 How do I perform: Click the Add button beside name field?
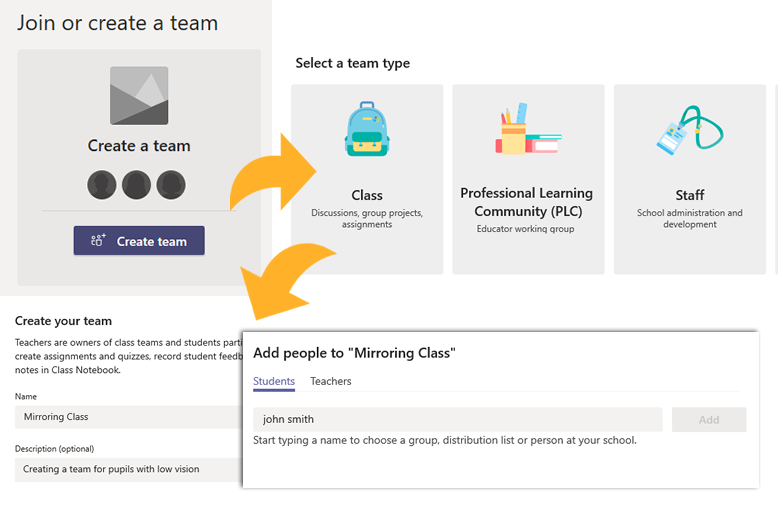coord(709,420)
